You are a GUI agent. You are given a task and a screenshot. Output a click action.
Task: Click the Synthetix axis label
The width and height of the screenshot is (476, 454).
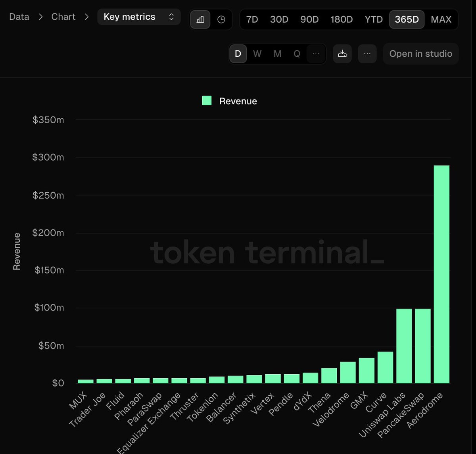tap(240, 408)
